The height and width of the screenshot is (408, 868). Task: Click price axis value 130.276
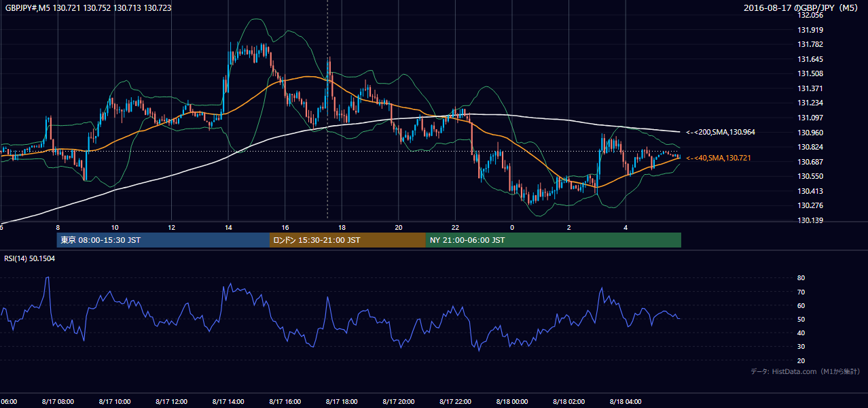pos(811,205)
